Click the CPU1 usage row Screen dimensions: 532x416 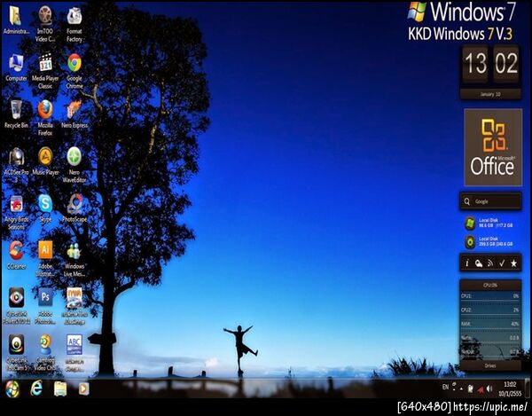tap(490, 296)
